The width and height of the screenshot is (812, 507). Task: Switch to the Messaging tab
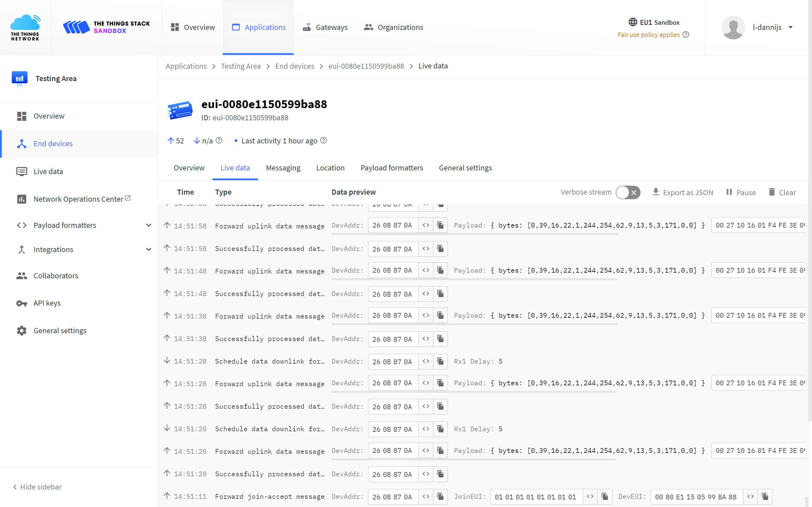[x=284, y=168]
